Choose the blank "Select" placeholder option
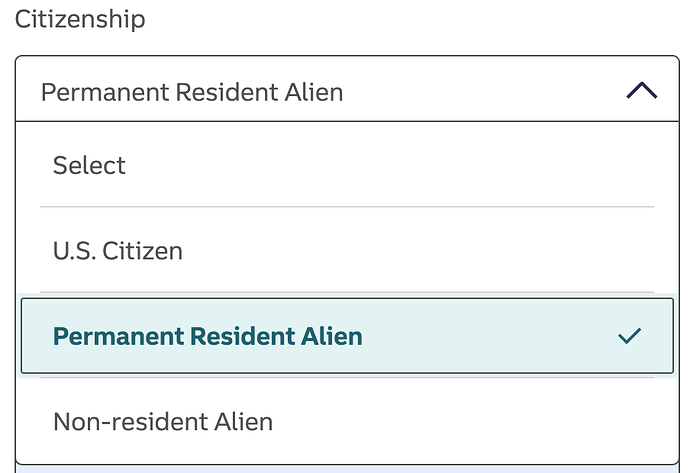The height and width of the screenshot is (473, 690). [89, 165]
